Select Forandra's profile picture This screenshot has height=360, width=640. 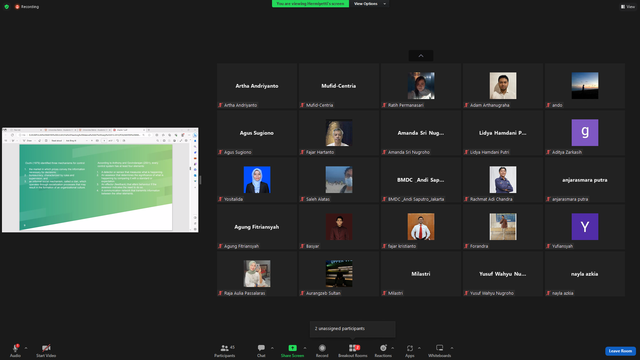pos(503,227)
